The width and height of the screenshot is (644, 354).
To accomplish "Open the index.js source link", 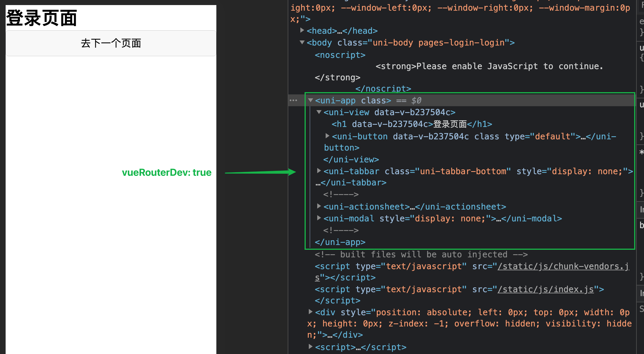I will [545, 289].
